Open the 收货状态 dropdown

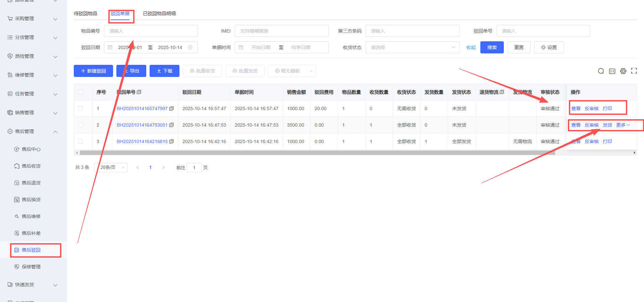point(412,47)
